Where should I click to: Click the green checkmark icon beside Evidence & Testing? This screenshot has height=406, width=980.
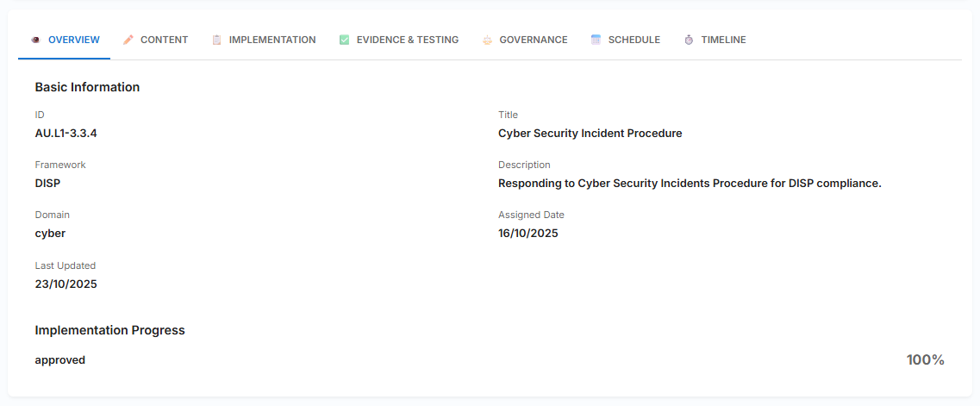coord(345,40)
